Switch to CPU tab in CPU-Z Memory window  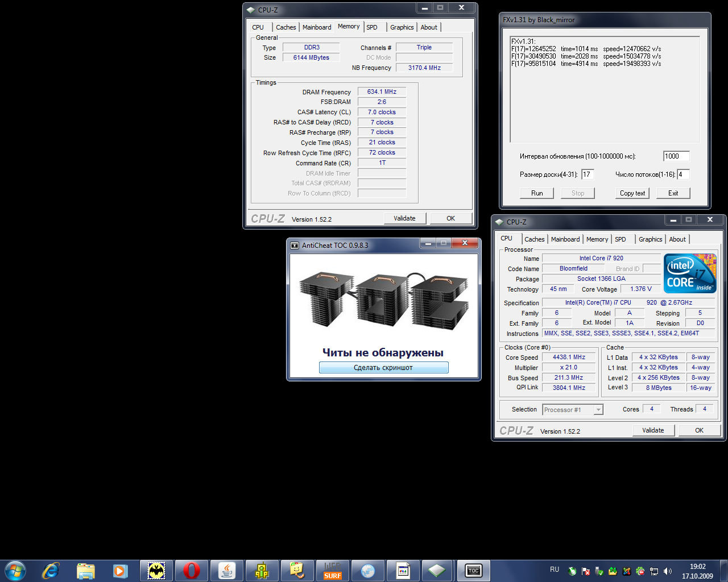[258, 27]
